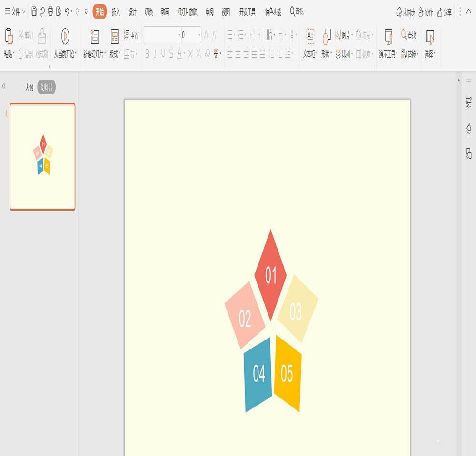
Task: Start slideshow from current slide icon
Action: point(65,36)
